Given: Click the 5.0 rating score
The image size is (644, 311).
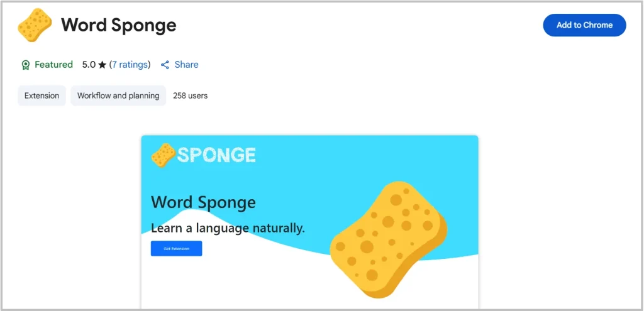Looking at the screenshot, I should coord(89,65).
